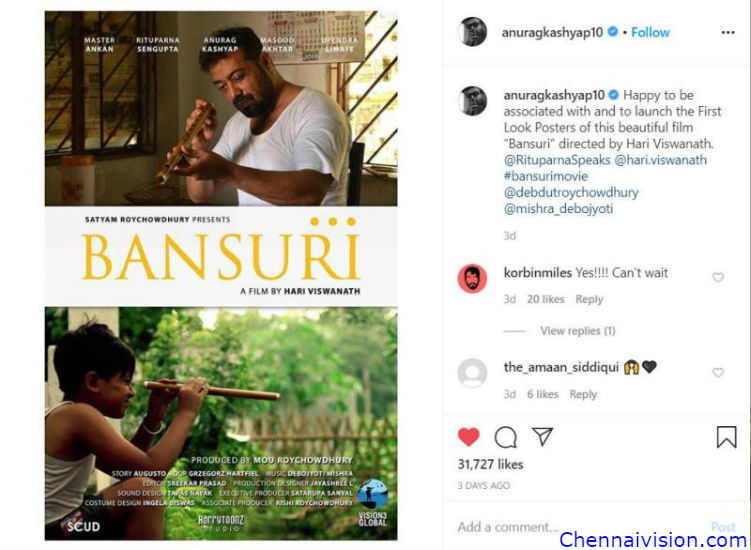Open @hari.viswanath mention link
Image resolution: width=751 pixels, height=550 pixels.
pos(660,160)
